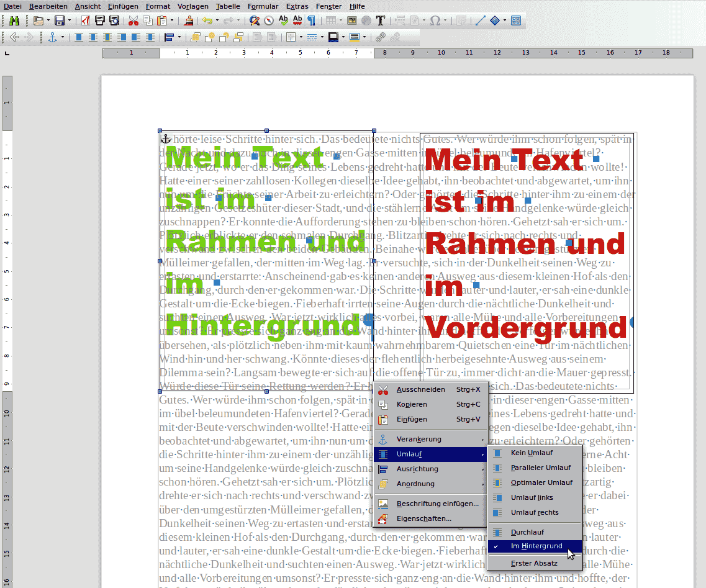Viewport: 706px width, 588px height.
Task: Click the binoculars search icon in toolbar
Action: coord(14,20)
